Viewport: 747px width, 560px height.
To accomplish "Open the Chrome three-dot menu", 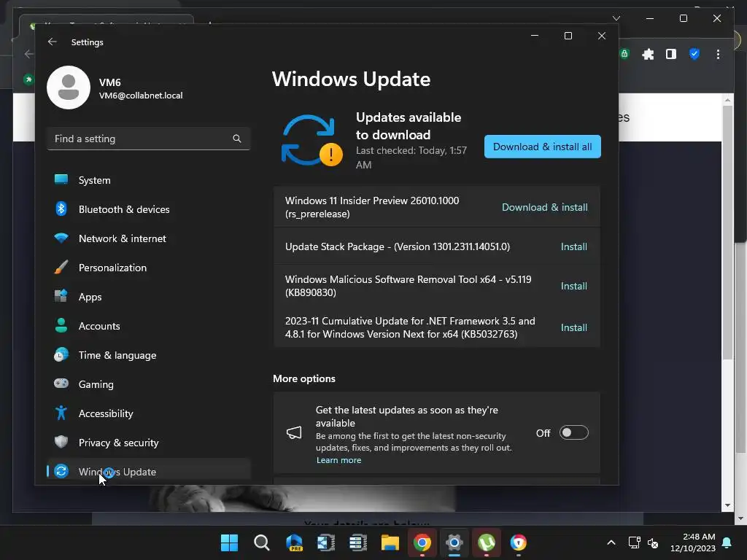I will [x=718, y=54].
